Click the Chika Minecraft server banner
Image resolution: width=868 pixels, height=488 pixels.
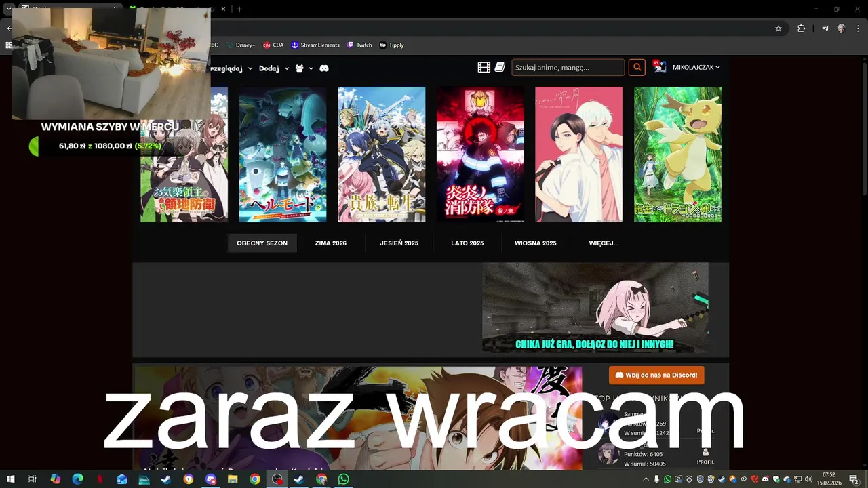coord(595,308)
